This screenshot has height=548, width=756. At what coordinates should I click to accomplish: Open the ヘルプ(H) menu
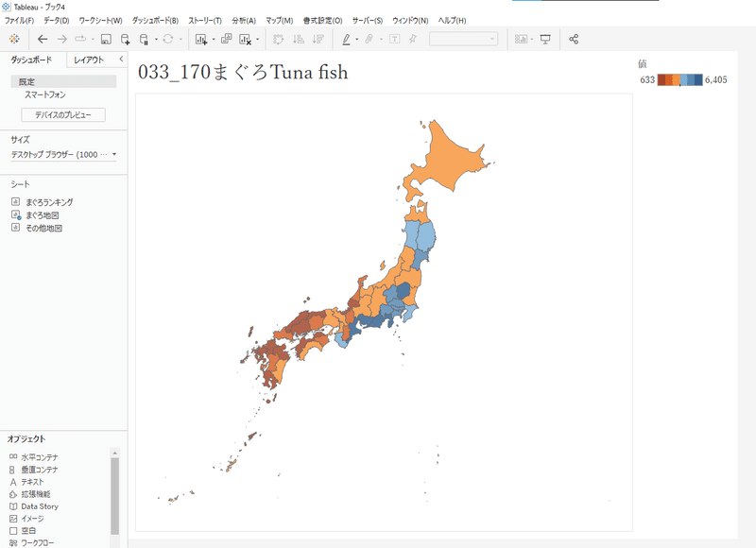(453, 20)
